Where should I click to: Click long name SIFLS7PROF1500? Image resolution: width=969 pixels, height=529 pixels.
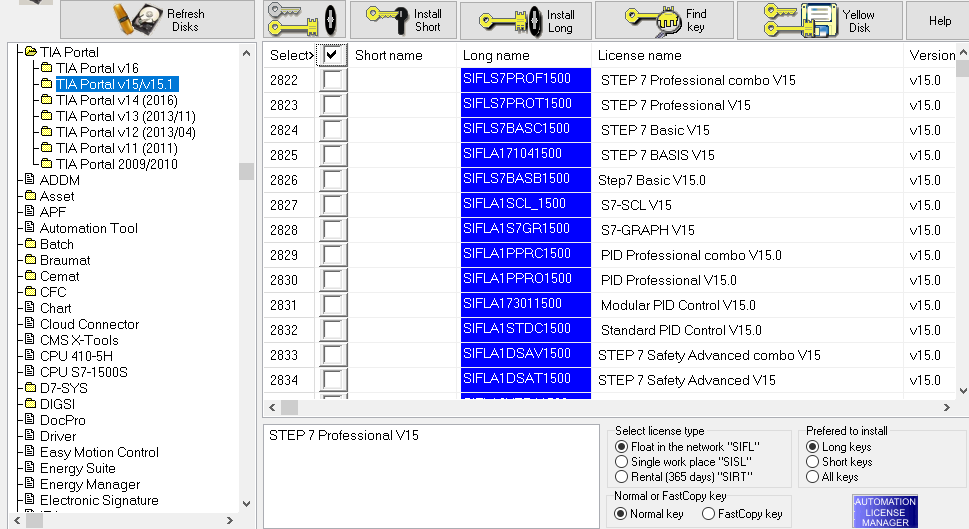tap(525, 80)
